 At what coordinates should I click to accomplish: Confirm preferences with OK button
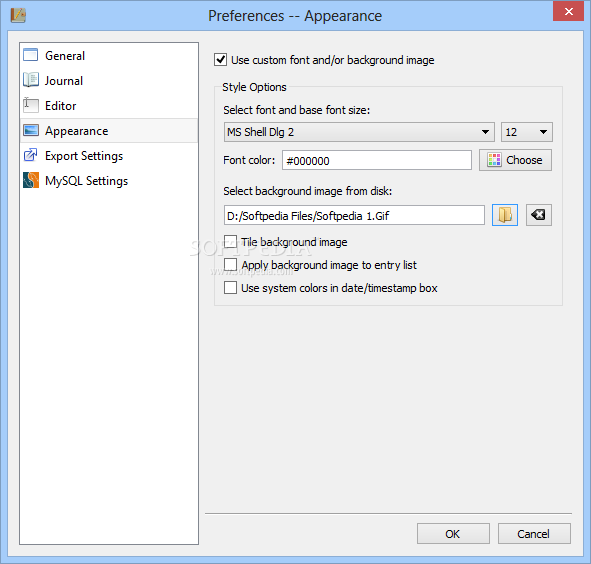pyautogui.click(x=453, y=533)
